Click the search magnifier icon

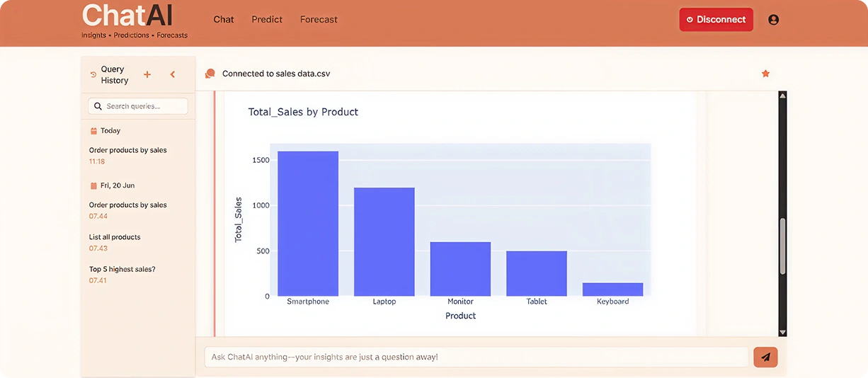pos(98,106)
